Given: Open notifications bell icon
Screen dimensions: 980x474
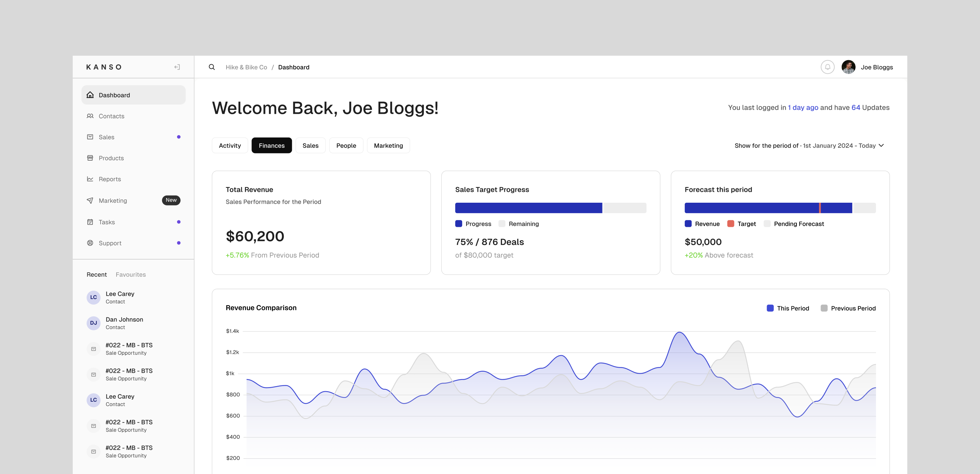Looking at the screenshot, I should [x=827, y=67].
